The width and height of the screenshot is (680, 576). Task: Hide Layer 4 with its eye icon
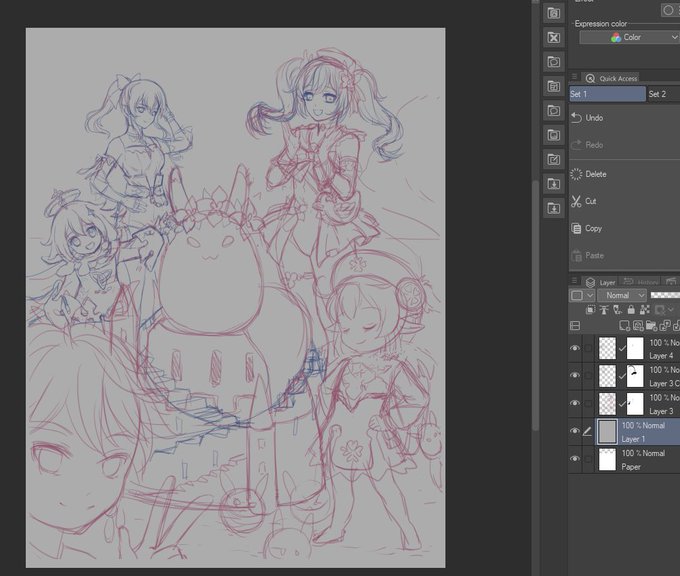coord(575,348)
